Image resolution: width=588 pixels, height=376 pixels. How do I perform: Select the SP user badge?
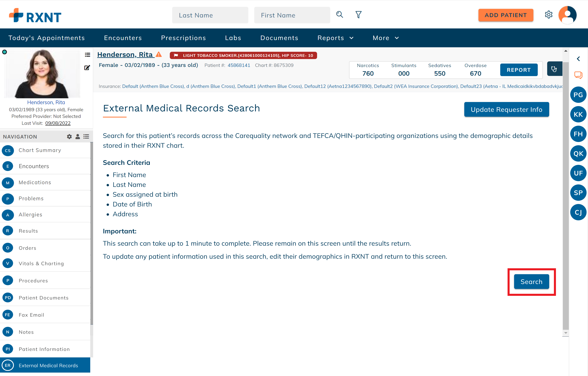[x=578, y=193]
